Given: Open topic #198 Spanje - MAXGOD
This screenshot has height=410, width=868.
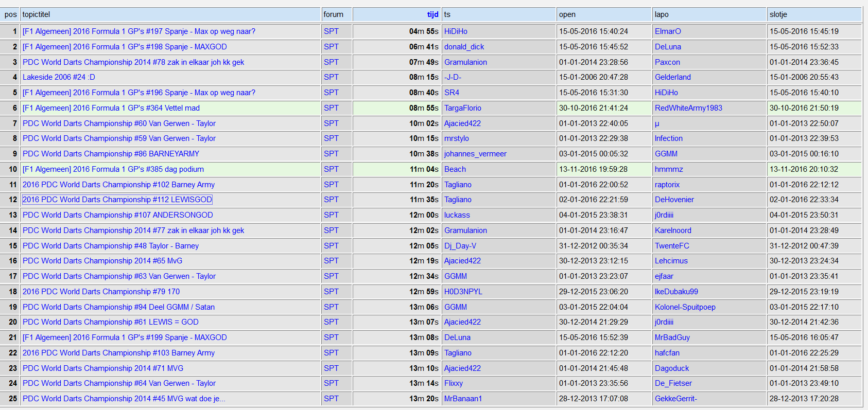Looking at the screenshot, I should [125, 47].
